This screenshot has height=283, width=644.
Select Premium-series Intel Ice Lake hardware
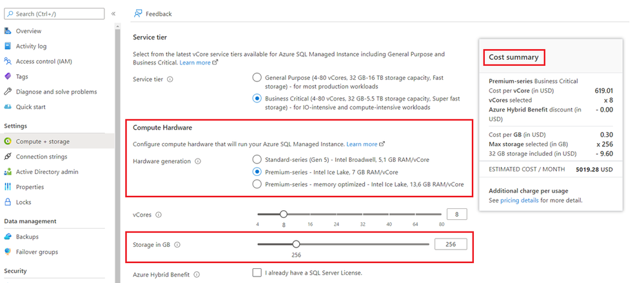[257, 171]
